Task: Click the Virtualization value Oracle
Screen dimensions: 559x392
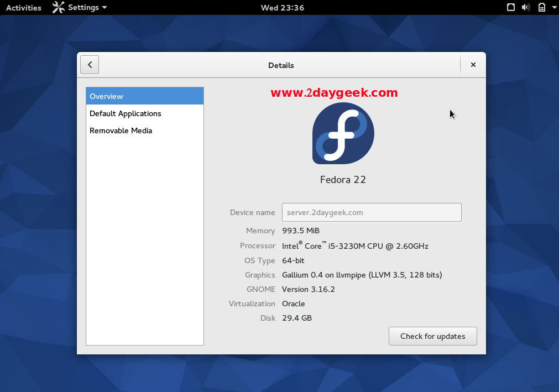Action: tap(294, 304)
